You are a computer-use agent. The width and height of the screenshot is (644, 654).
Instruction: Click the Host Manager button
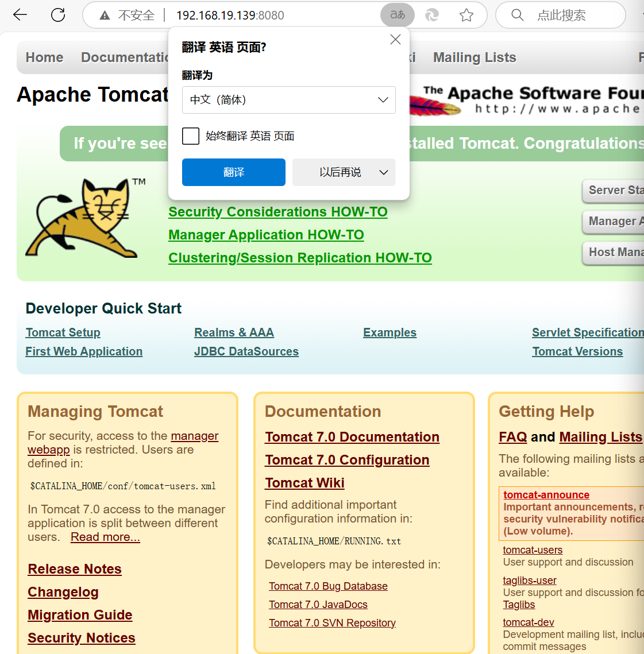click(x=614, y=252)
